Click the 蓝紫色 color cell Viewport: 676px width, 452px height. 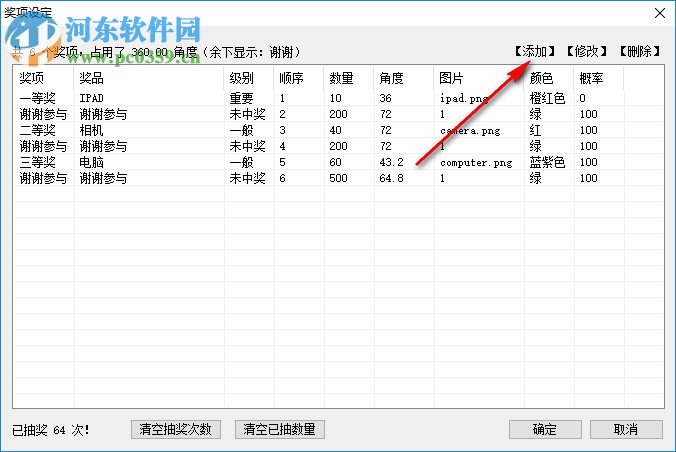tap(547, 162)
